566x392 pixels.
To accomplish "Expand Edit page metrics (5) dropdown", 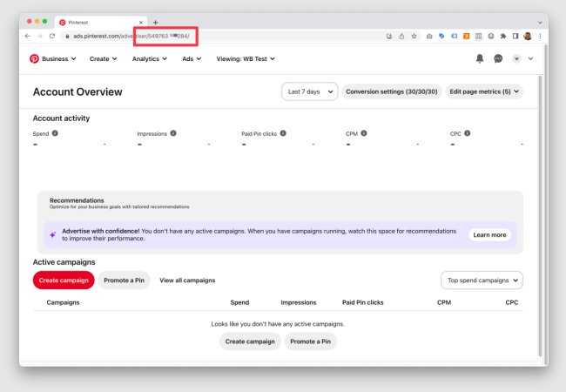I will [x=484, y=91].
